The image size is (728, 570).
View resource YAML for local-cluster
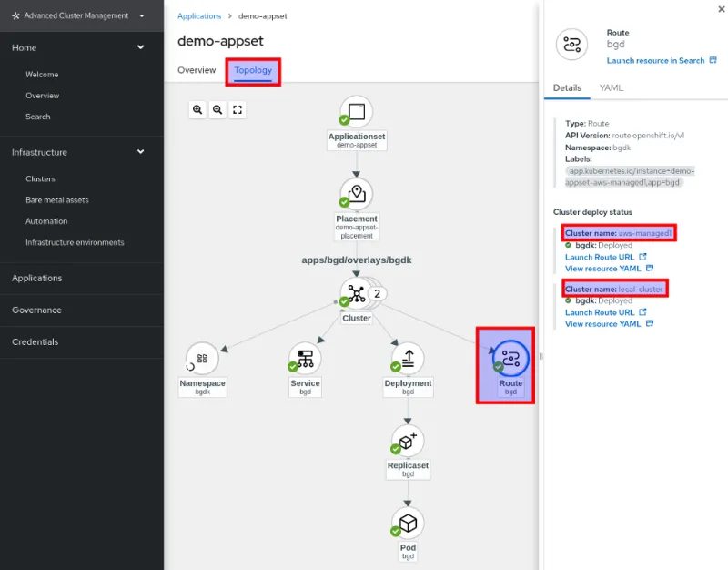tap(602, 324)
